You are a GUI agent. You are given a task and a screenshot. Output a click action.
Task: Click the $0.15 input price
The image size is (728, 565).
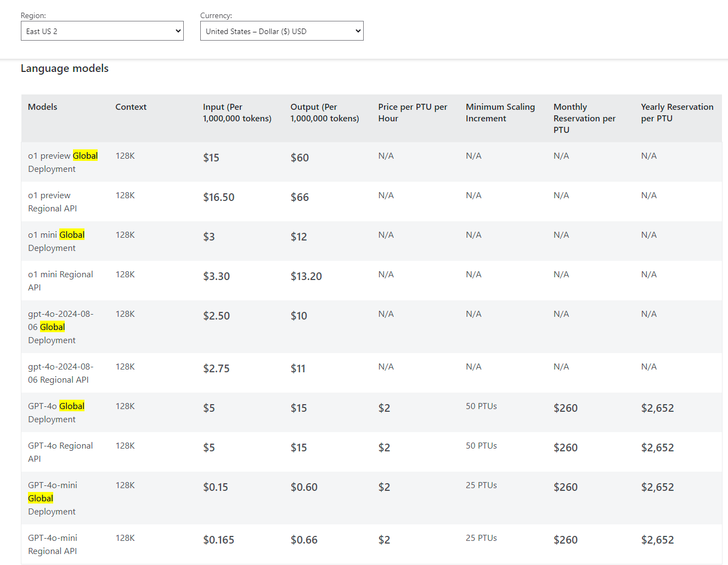coord(216,487)
